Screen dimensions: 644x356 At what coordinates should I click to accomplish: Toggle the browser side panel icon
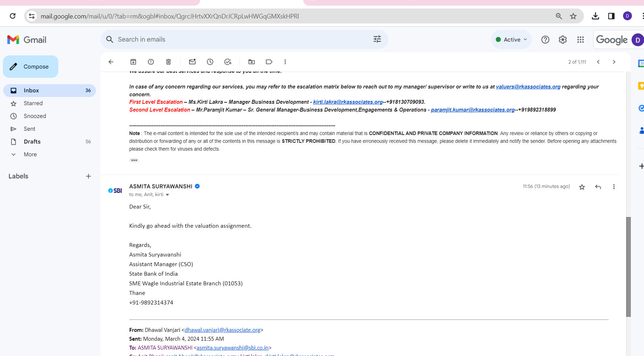coord(611,16)
